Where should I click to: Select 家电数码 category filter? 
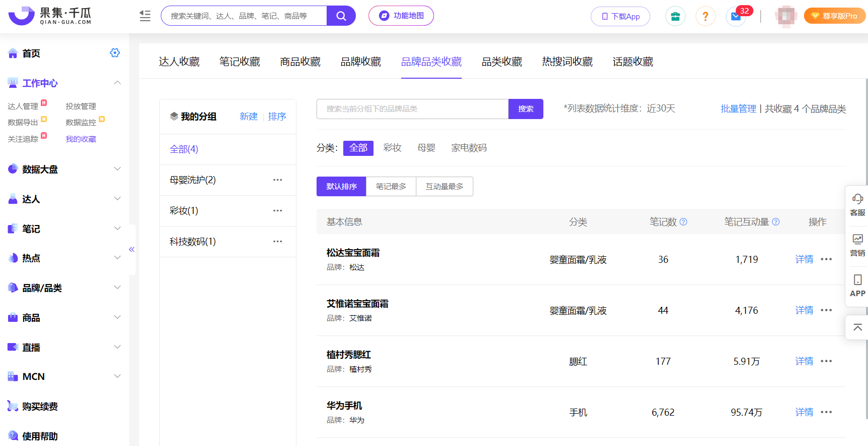pyautogui.click(x=469, y=148)
